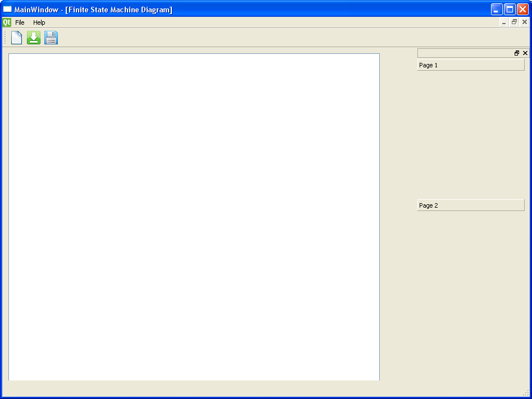Expand the Page 1 toolbox section

tap(470, 65)
